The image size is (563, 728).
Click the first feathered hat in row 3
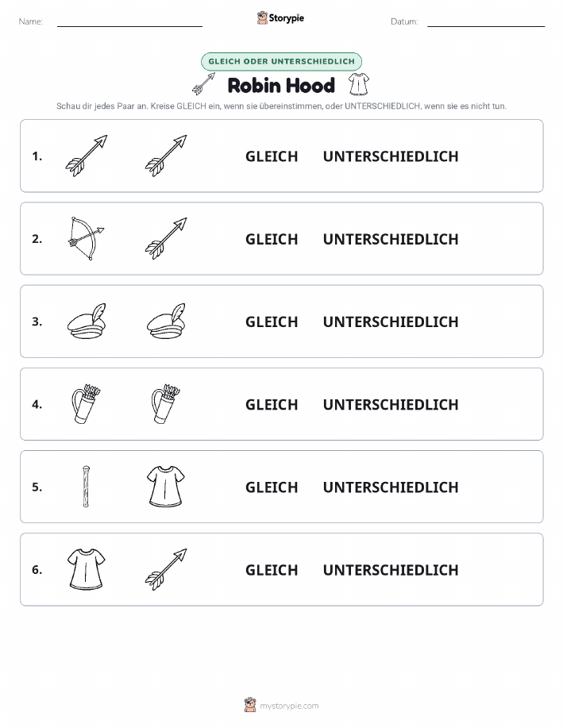(87, 322)
